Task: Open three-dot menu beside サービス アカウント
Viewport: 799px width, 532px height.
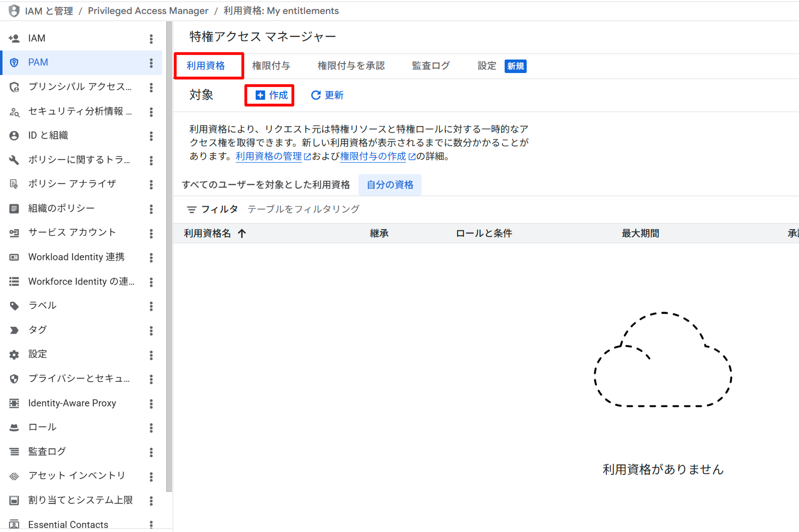Action: (x=151, y=233)
